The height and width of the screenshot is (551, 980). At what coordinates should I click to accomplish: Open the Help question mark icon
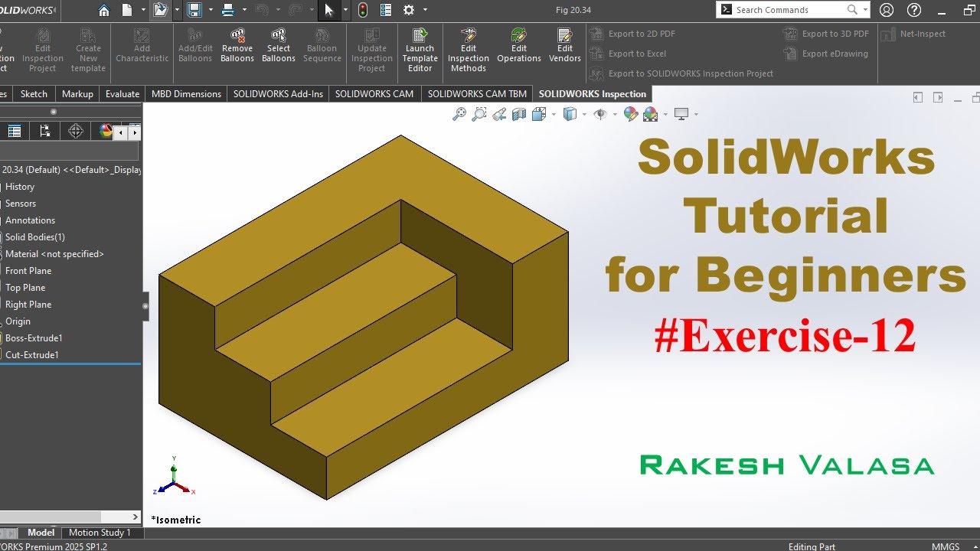click(913, 10)
